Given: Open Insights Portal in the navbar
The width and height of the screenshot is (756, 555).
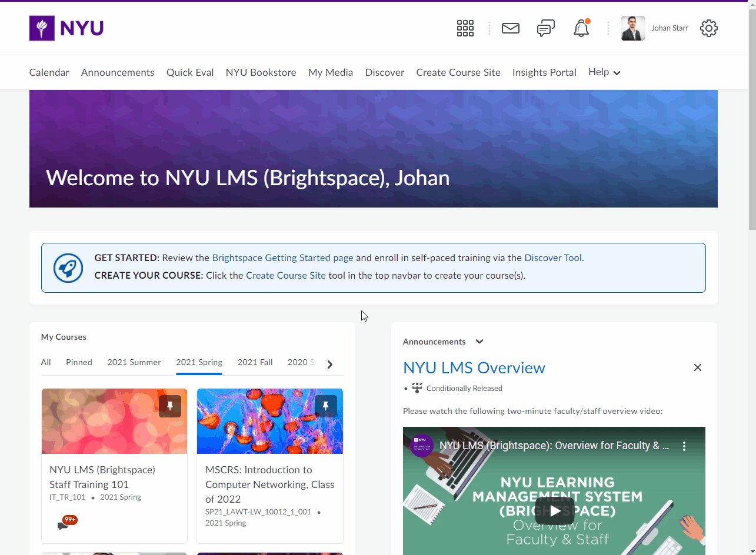Looking at the screenshot, I should click(x=544, y=72).
